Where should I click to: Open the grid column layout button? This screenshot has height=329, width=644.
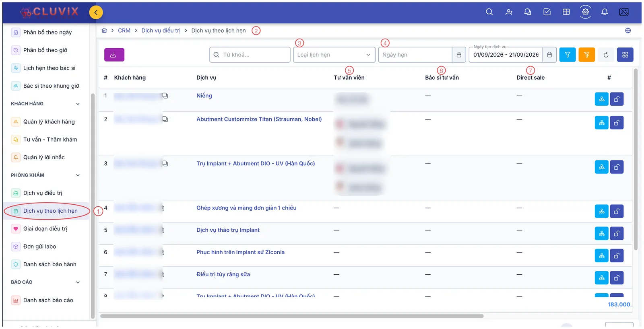(625, 55)
